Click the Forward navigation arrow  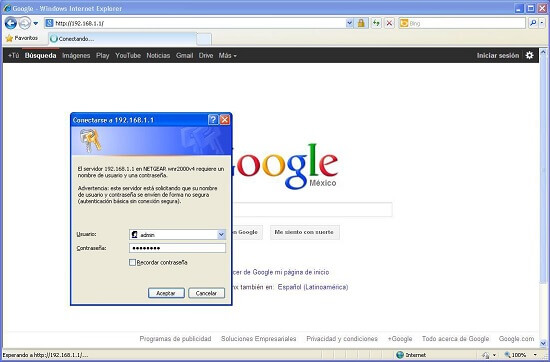tap(25, 23)
